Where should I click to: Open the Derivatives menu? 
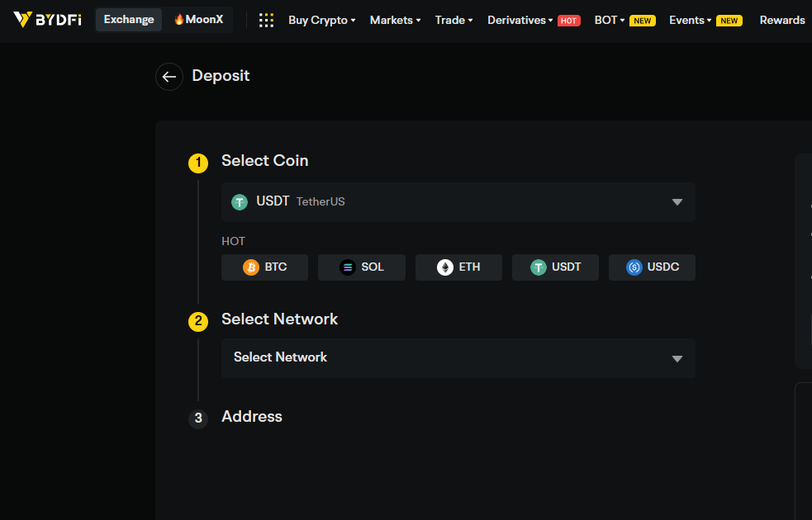point(520,20)
